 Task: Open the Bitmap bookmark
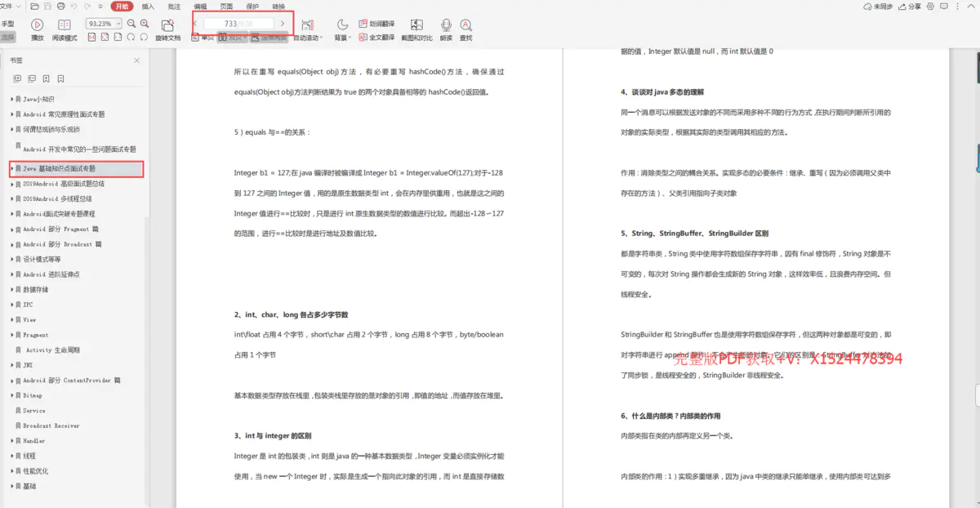click(33, 395)
